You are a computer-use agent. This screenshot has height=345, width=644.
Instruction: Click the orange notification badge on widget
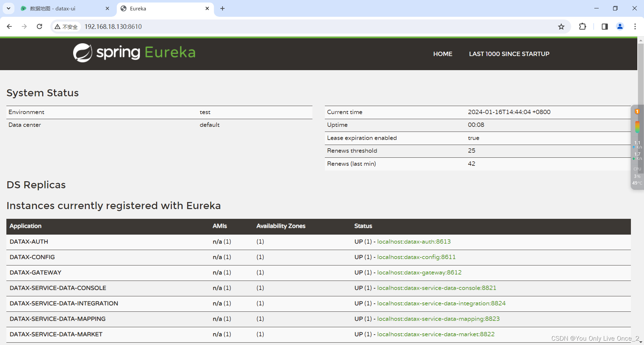[637, 111]
